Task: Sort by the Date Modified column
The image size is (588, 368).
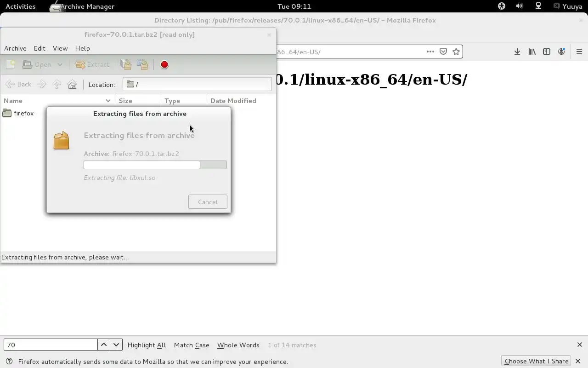Action: click(x=241, y=101)
